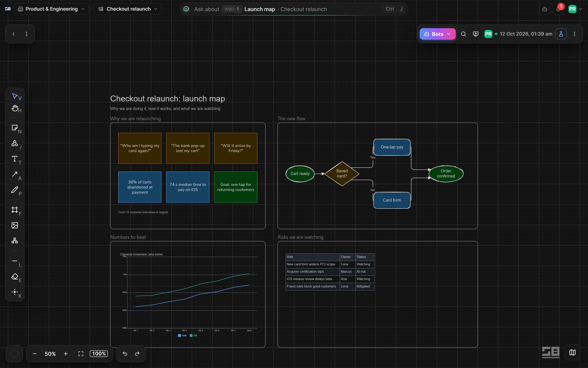Select the laser pointer (K) tool

[x=15, y=292]
